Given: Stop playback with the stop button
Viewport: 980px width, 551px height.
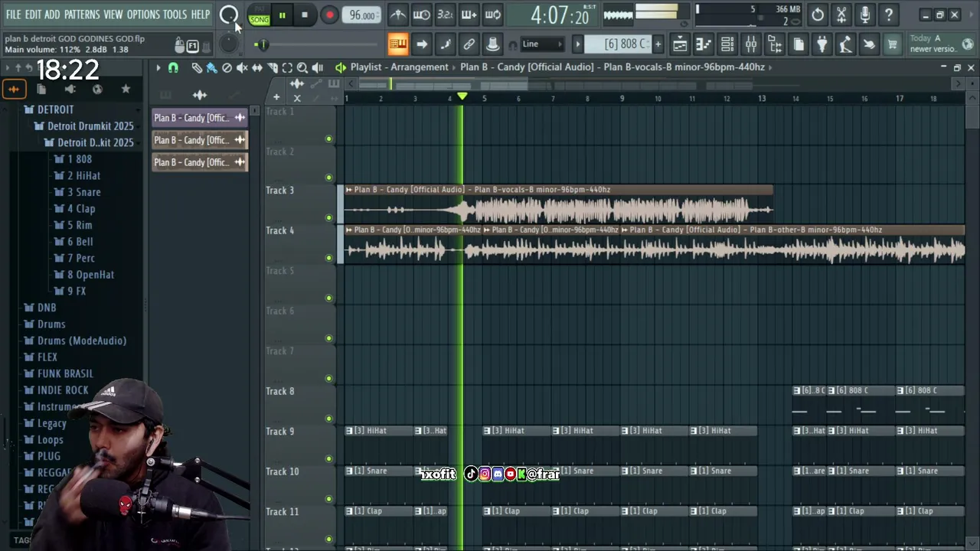Looking at the screenshot, I should pos(305,15).
